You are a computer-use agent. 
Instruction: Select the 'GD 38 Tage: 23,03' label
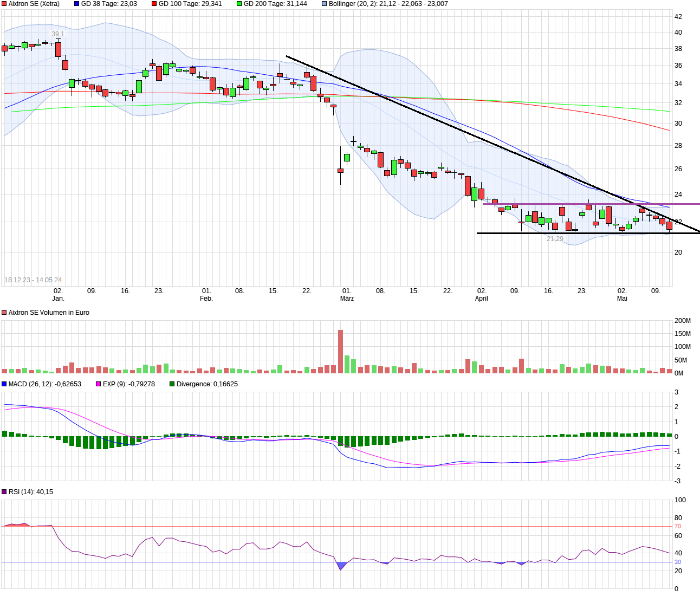point(109,4)
